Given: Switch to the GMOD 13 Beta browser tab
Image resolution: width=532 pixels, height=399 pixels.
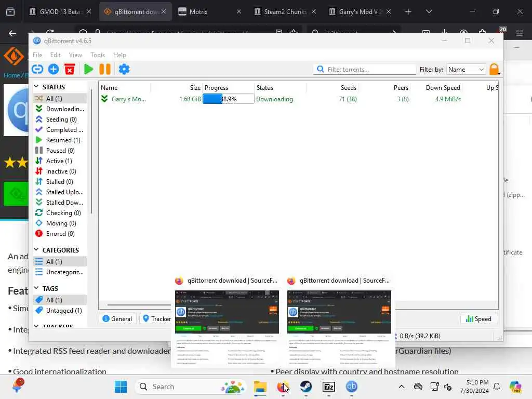Looking at the screenshot, I should coord(60,11).
